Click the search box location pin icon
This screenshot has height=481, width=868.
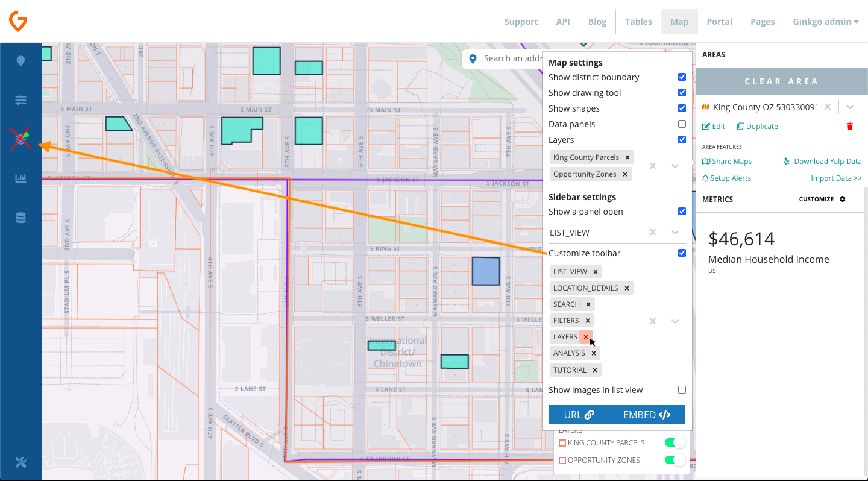[473, 58]
